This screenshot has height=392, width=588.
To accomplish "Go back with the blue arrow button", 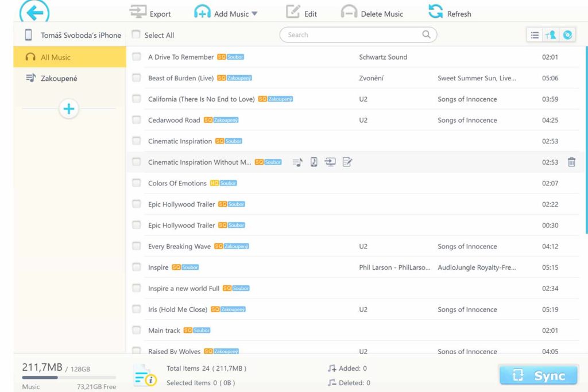I will tap(34, 12).
